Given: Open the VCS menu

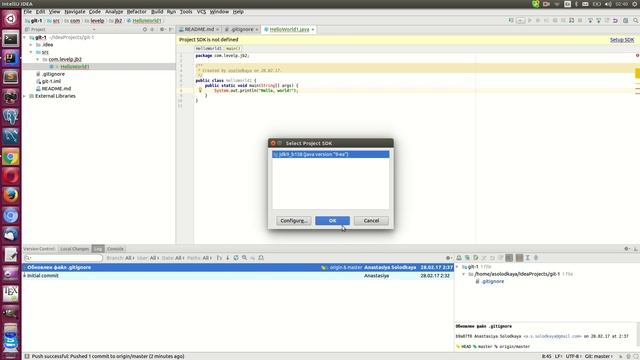Looking at the screenshot, I should (201, 12).
